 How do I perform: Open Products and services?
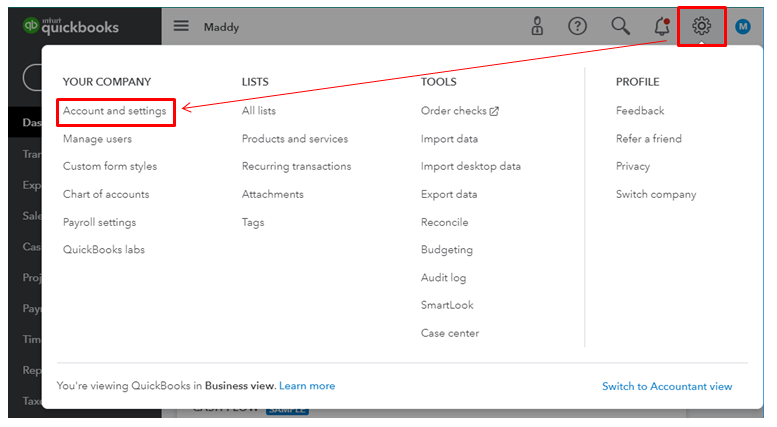[x=295, y=139]
